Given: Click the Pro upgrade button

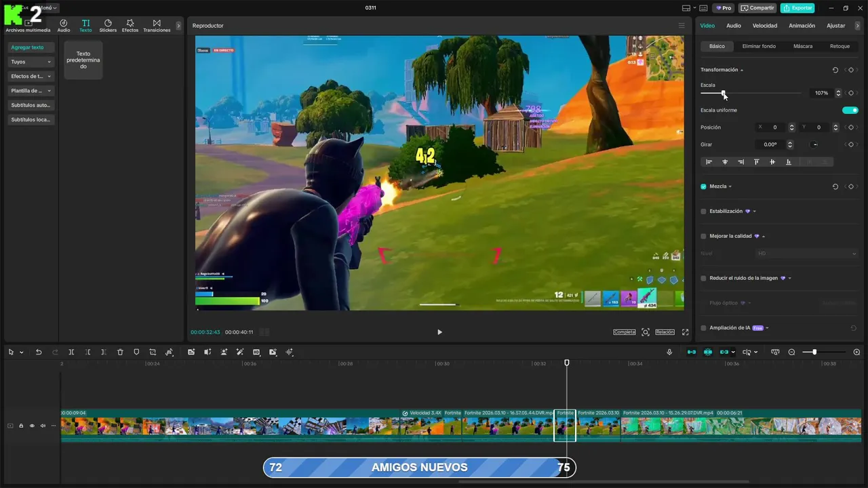Looking at the screenshot, I should (723, 8).
